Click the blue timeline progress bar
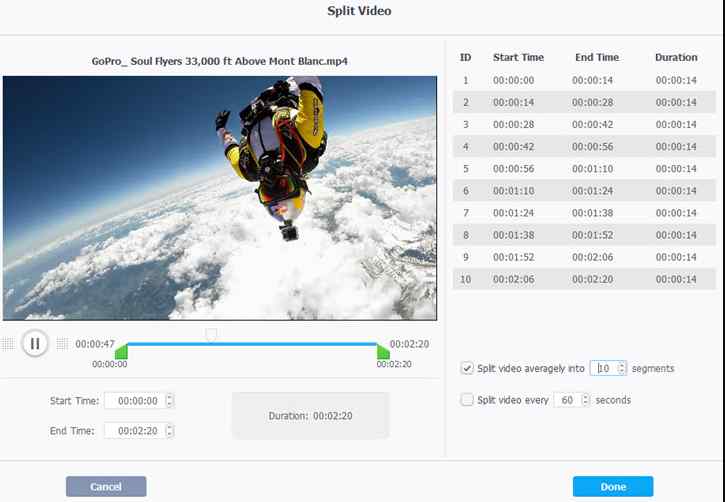 click(252, 344)
